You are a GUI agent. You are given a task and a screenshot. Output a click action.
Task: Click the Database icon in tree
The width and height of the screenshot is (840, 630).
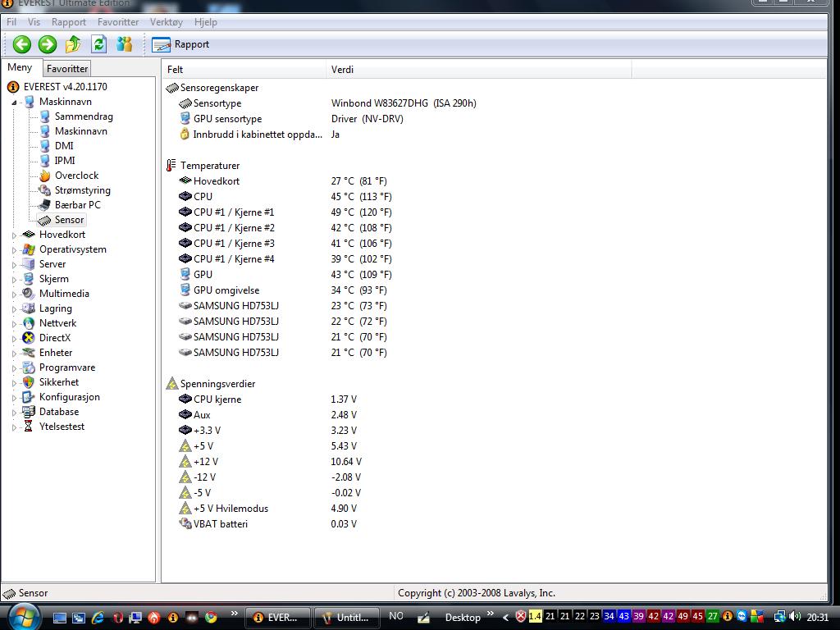pyautogui.click(x=28, y=412)
